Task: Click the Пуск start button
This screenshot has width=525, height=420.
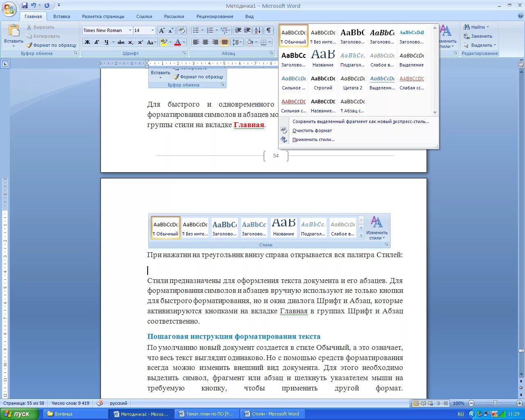Action: coord(20,414)
